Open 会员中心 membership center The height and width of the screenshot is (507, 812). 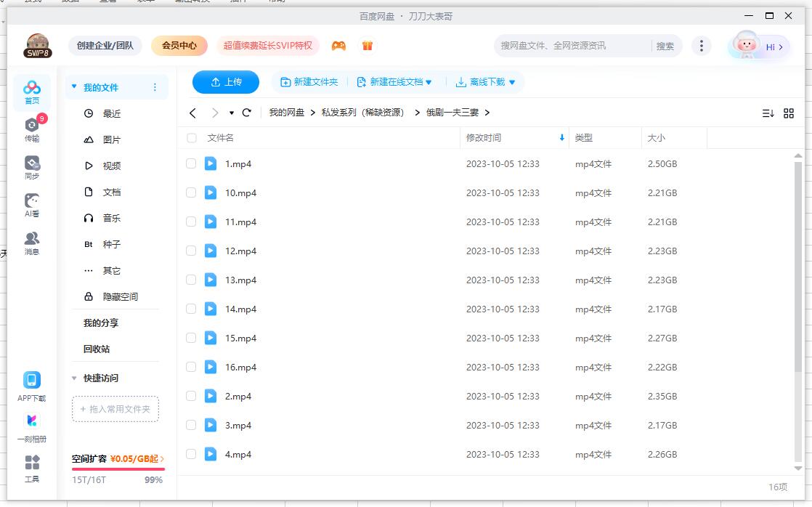(179, 45)
